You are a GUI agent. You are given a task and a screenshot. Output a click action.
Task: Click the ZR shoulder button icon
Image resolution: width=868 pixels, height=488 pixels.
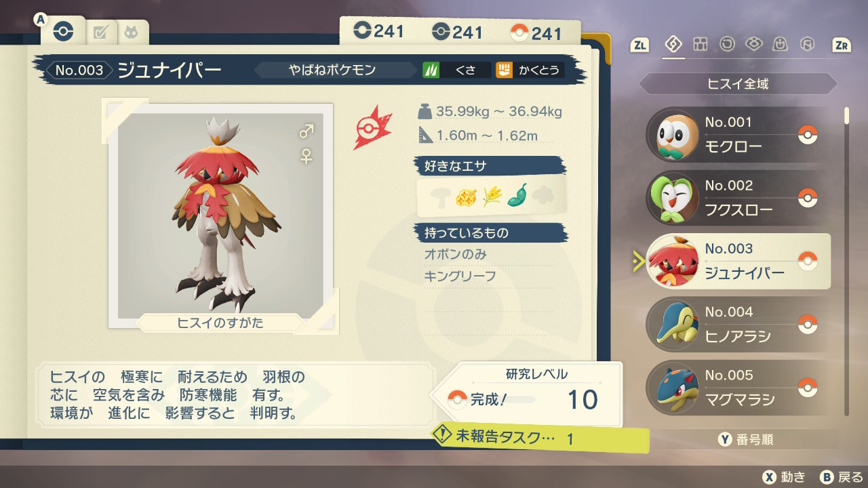click(842, 45)
